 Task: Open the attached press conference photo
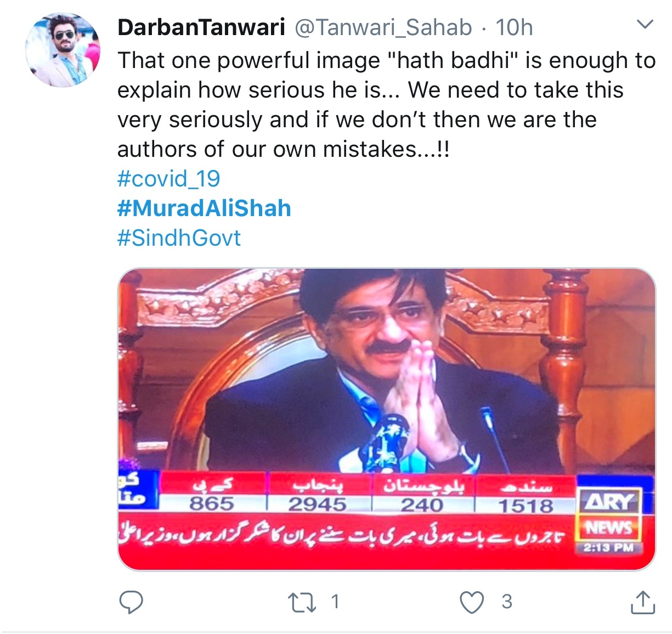[x=387, y=419]
